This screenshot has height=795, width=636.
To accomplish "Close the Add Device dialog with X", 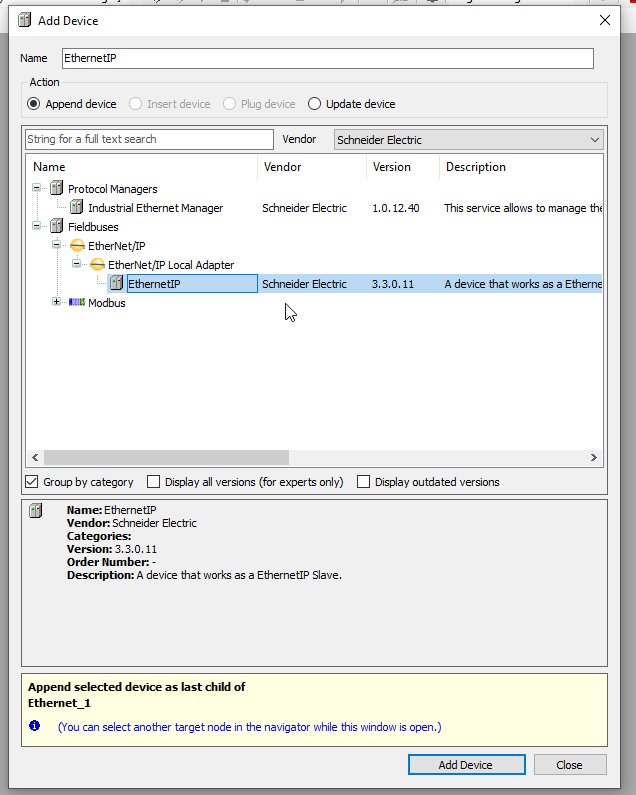I will (605, 20).
